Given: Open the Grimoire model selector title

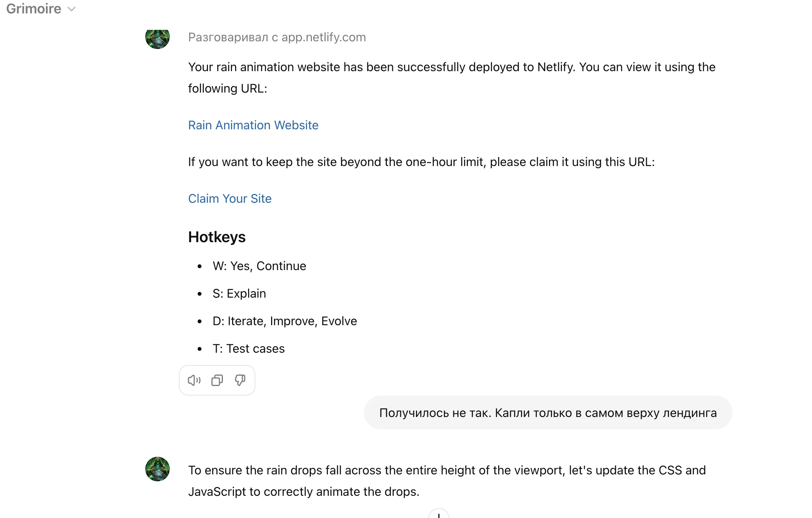Looking at the screenshot, I should pyautogui.click(x=34, y=9).
